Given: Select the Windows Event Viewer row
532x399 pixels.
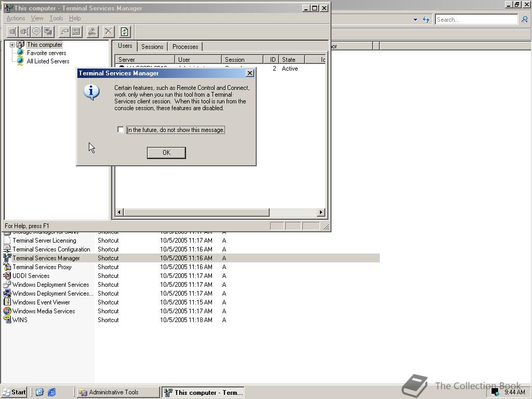Looking at the screenshot, I should (x=191, y=302).
